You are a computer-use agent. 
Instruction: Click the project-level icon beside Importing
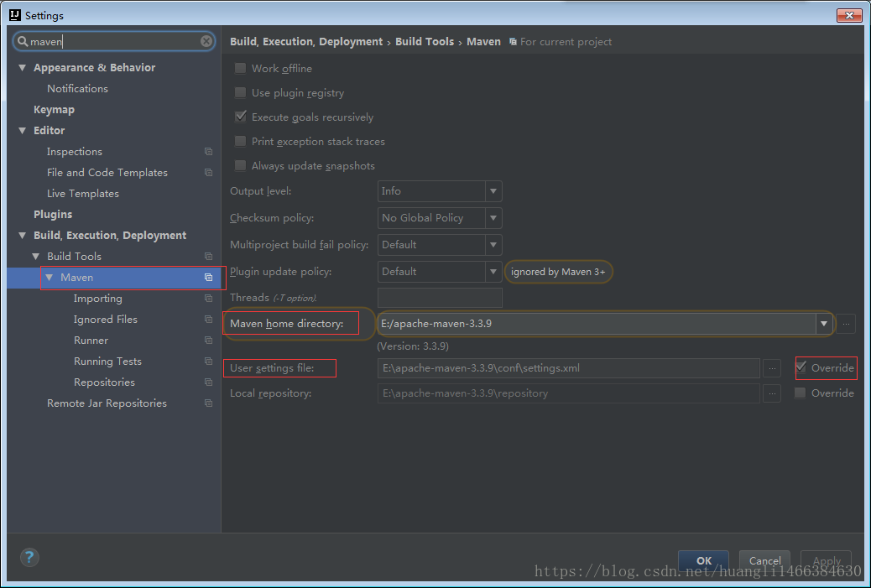[208, 299]
